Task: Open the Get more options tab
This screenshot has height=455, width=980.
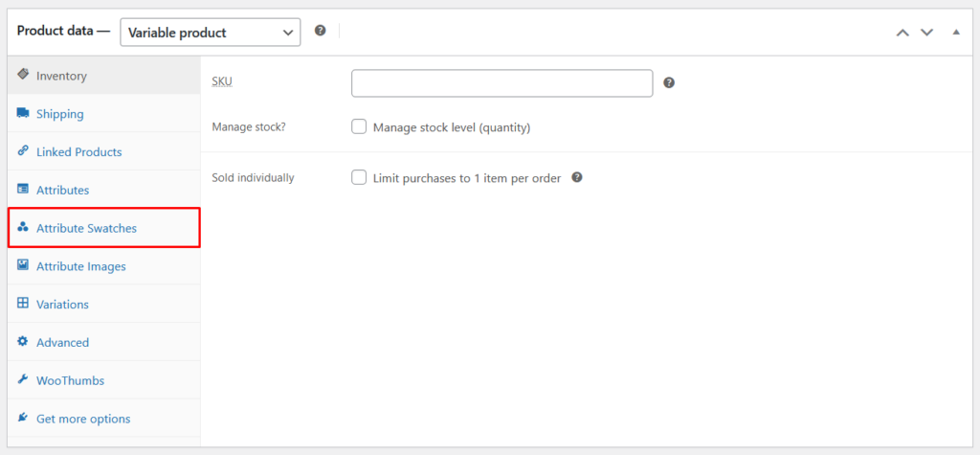Action: point(82,419)
